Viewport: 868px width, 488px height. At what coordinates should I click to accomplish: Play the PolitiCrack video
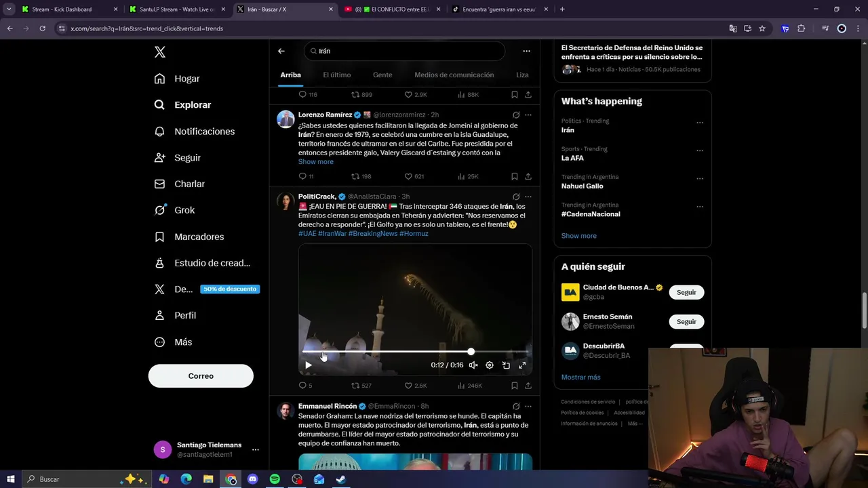click(309, 365)
